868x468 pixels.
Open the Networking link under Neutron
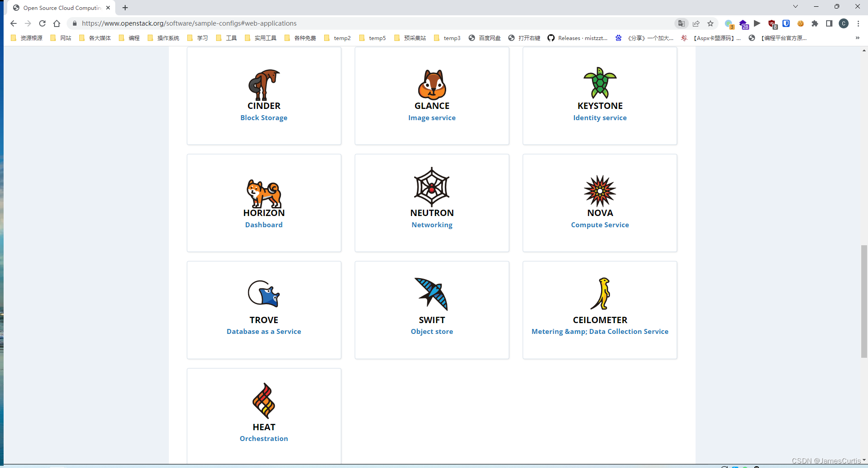click(x=432, y=225)
